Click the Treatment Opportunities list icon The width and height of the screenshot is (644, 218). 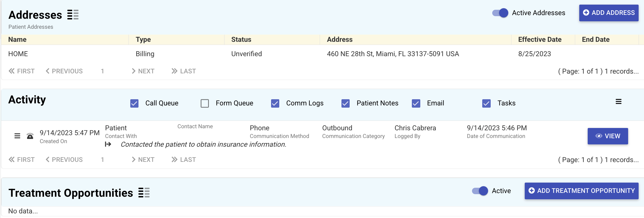144,193
